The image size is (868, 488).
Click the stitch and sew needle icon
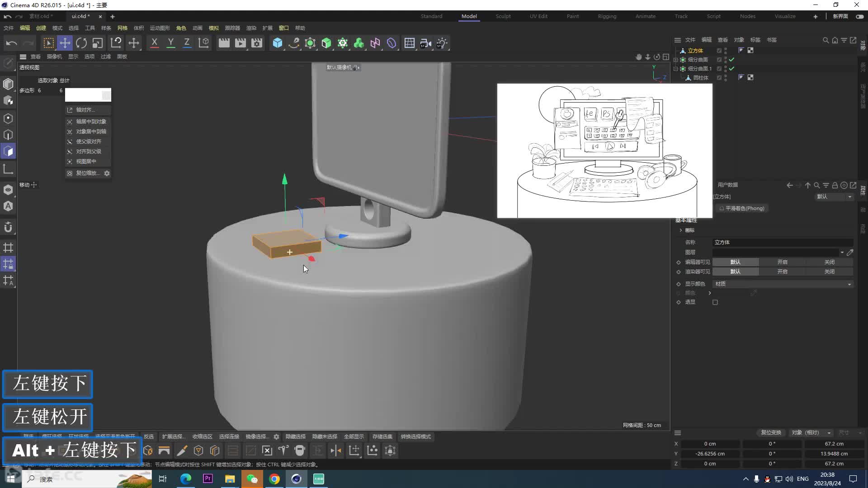coord(283,450)
